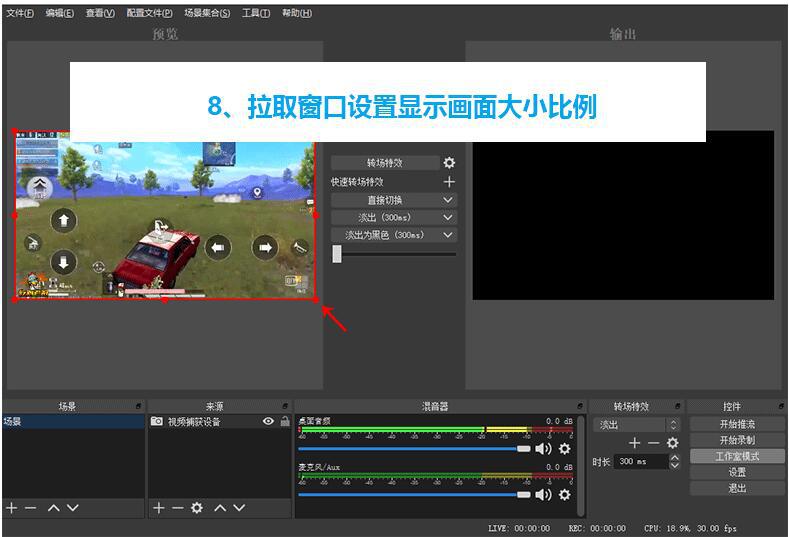Add a quick transition with 快速转场特效 plus

449,182
